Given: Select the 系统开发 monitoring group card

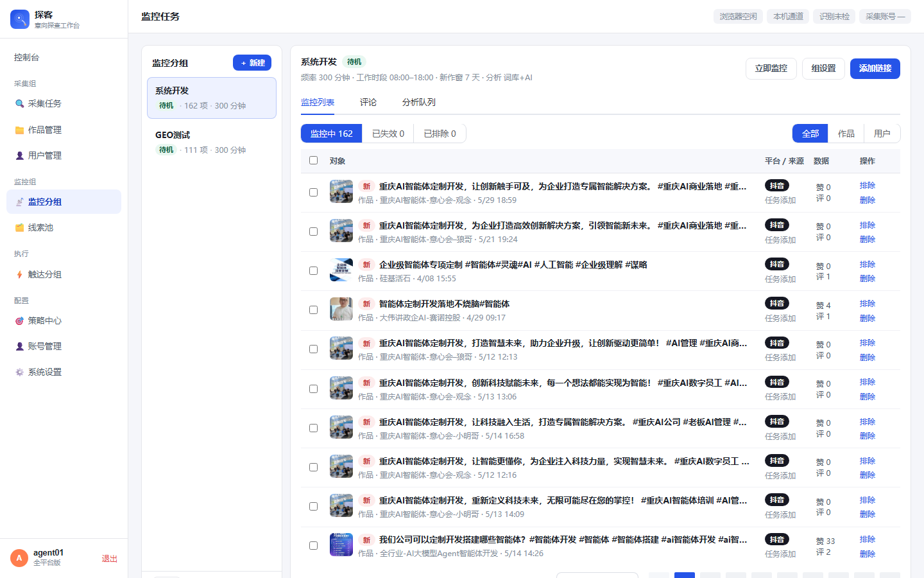Looking at the screenshot, I should click(x=212, y=98).
